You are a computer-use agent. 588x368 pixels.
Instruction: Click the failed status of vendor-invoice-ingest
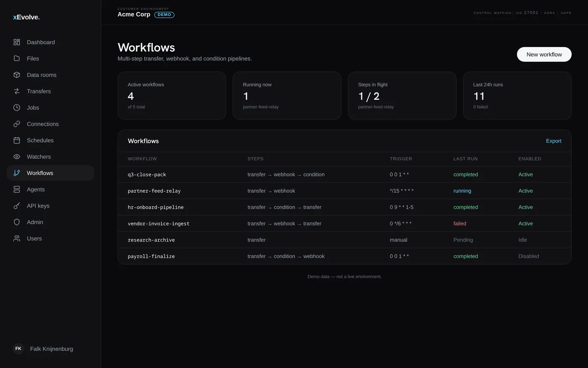(459, 224)
